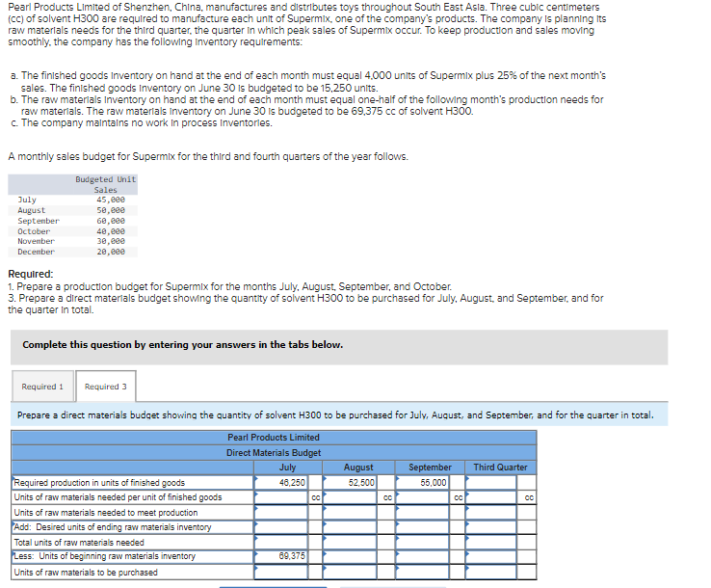
Task: Click July required production cell 46,250
Action: pos(280,482)
